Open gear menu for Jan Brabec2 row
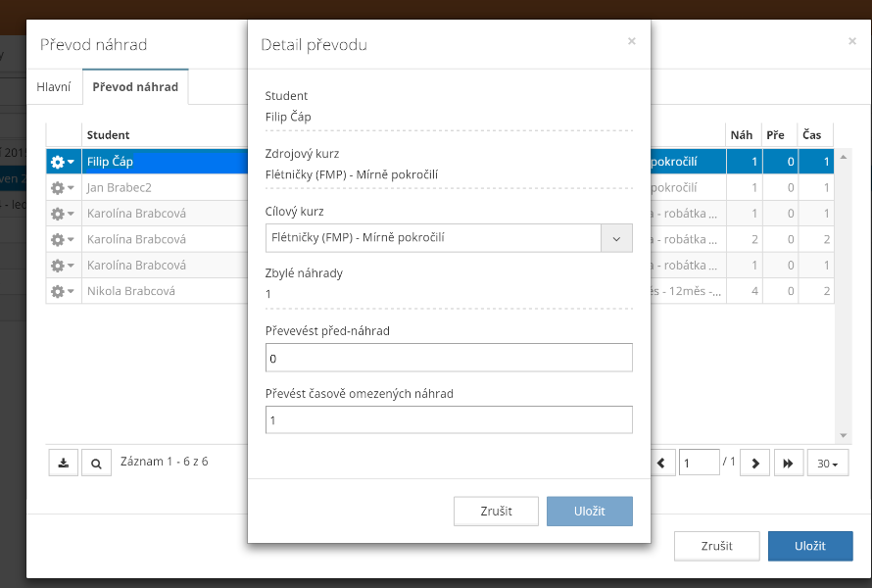The image size is (872, 588). tap(63, 188)
